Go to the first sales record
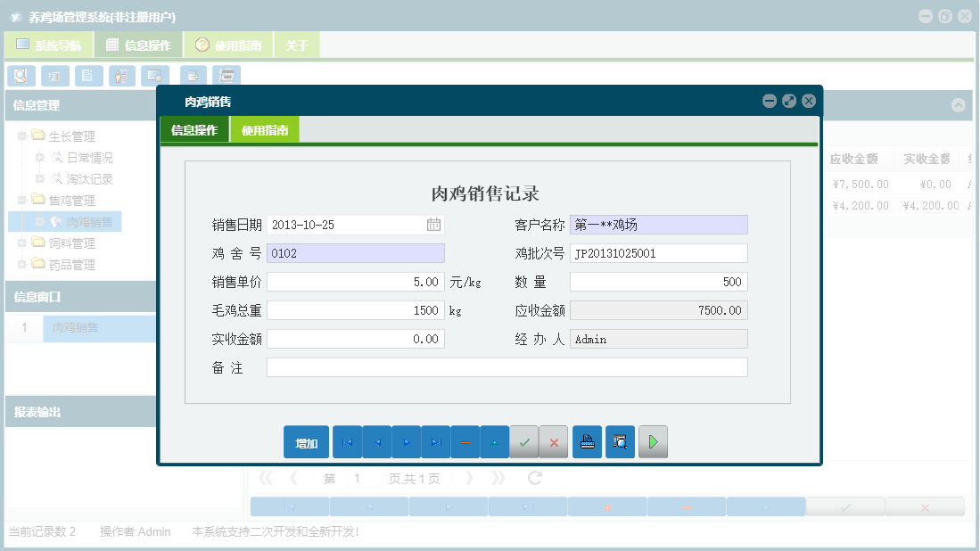The width and height of the screenshot is (980, 551). point(347,442)
